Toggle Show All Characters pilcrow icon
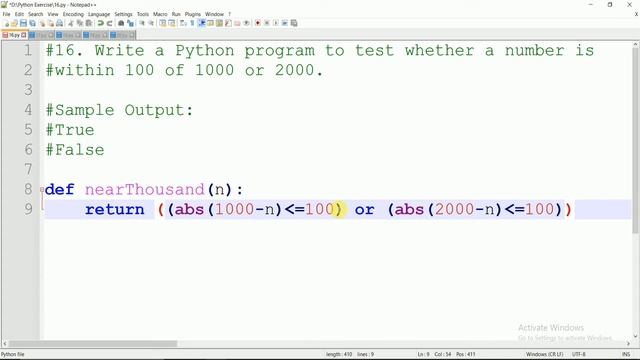Viewport: 640px width, 360px height. (192, 23)
